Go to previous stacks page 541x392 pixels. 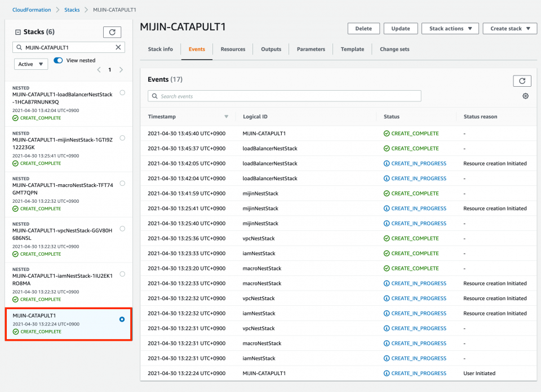(99, 70)
